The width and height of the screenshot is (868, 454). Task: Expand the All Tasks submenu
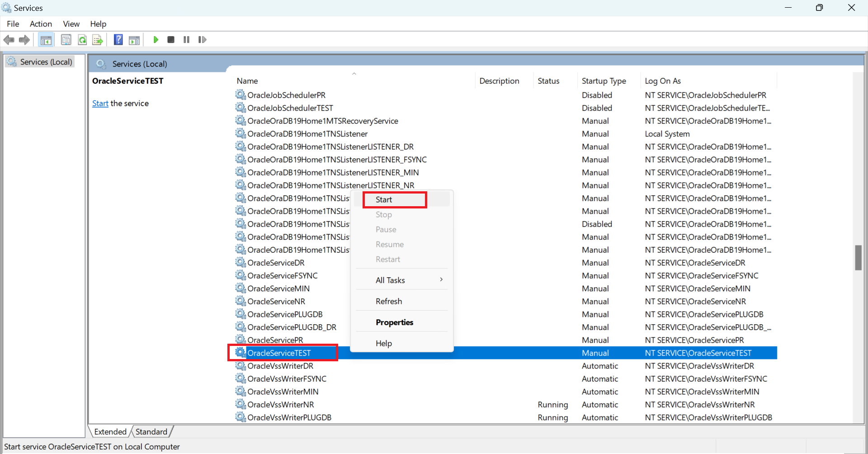coord(402,280)
